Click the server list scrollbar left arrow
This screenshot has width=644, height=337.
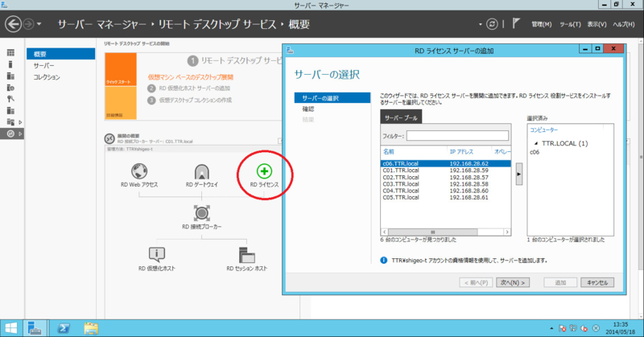385,232
